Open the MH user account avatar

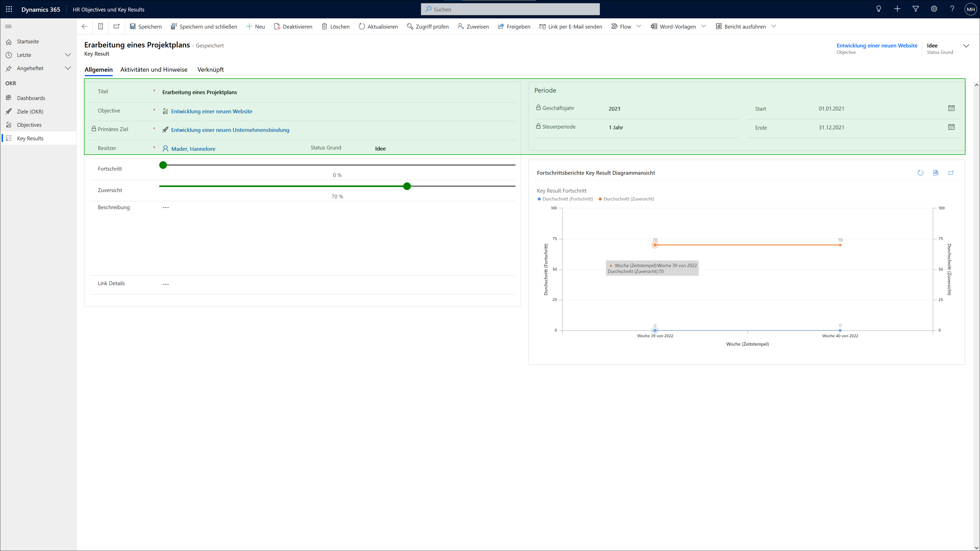point(971,9)
